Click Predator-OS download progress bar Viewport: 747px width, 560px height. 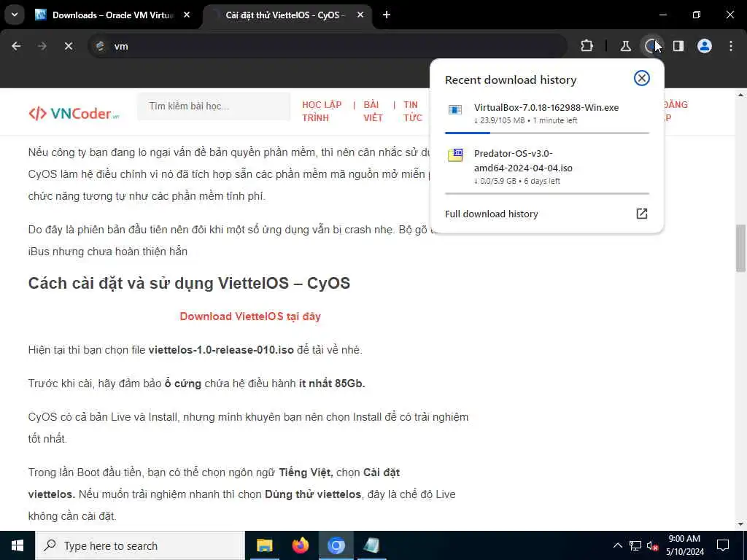[547, 194]
